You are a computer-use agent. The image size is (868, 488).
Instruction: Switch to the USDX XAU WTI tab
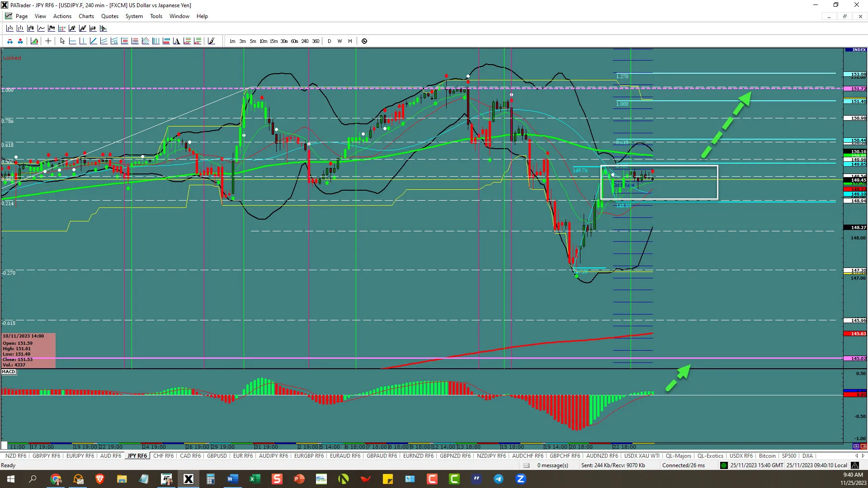642,456
